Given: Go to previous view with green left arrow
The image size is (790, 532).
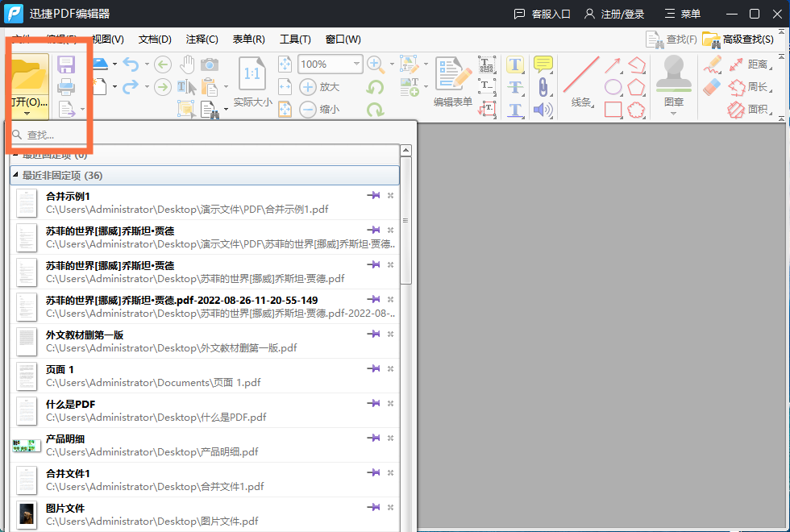Looking at the screenshot, I should click(162, 64).
